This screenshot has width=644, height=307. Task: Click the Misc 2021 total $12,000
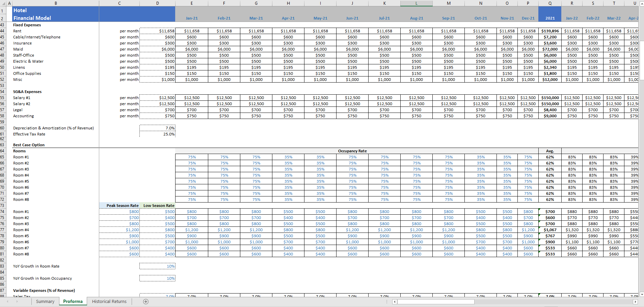point(550,80)
